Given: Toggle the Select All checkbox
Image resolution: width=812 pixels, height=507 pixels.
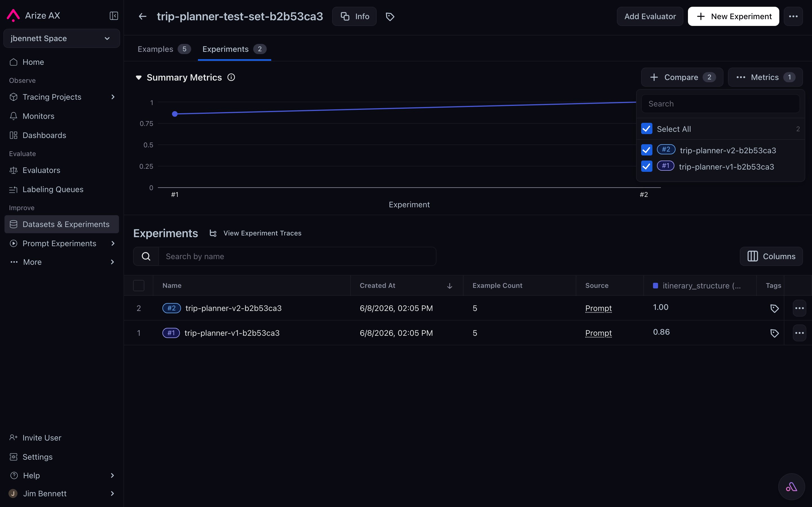Looking at the screenshot, I should [646, 129].
